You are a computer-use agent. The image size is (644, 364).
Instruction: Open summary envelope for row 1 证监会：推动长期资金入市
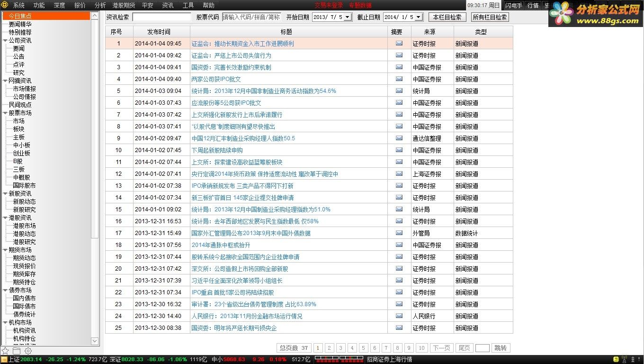[x=399, y=43]
